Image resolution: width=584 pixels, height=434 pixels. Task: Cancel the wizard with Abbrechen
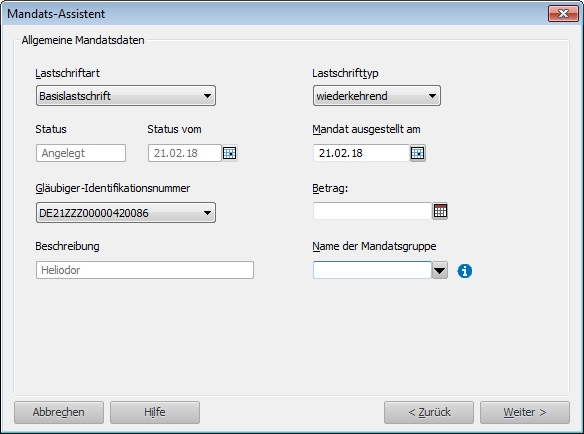coord(59,412)
